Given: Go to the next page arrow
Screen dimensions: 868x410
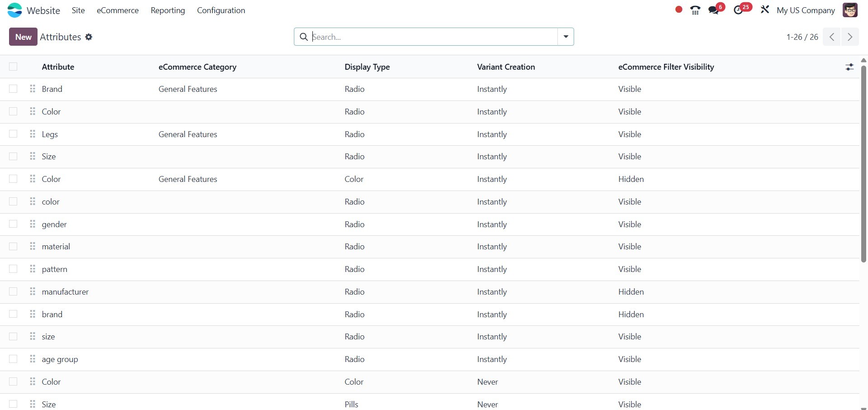Looking at the screenshot, I should (x=850, y=37).
